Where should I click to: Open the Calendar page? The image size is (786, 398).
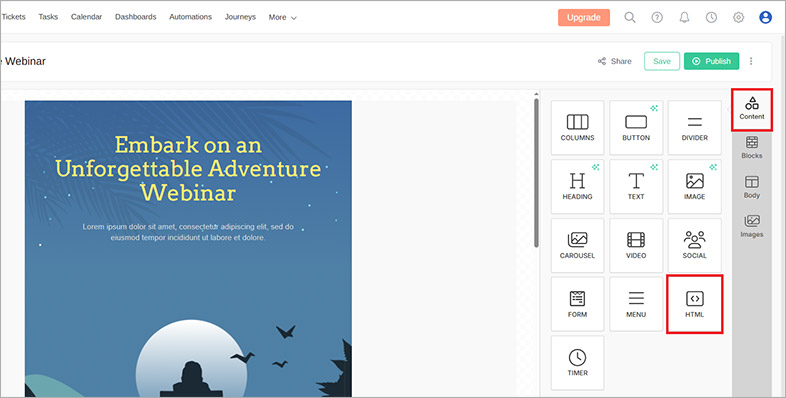pyautogui.click(x=86, y=17)
